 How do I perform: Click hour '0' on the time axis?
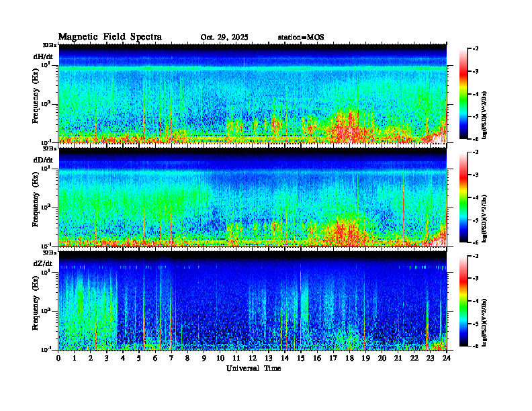click(58, 359)
